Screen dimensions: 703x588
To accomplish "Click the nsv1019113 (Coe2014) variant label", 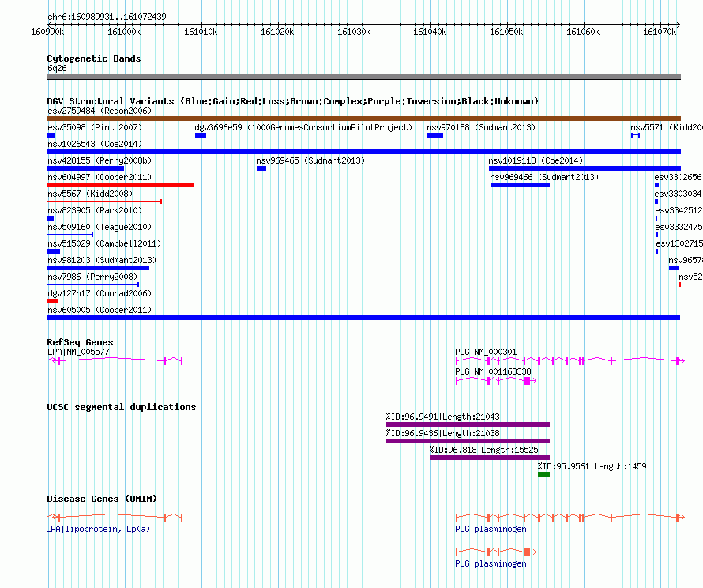I will pos(536,160).
